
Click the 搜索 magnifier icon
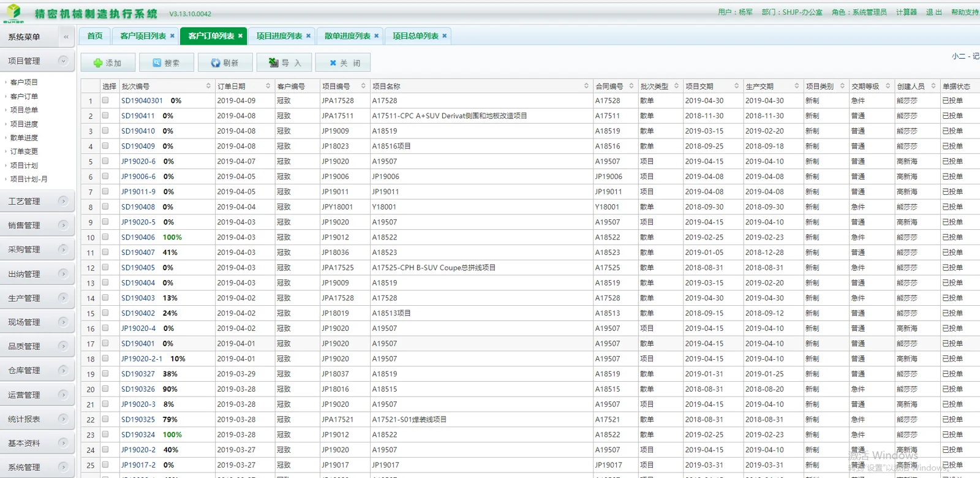pos(157,63)
